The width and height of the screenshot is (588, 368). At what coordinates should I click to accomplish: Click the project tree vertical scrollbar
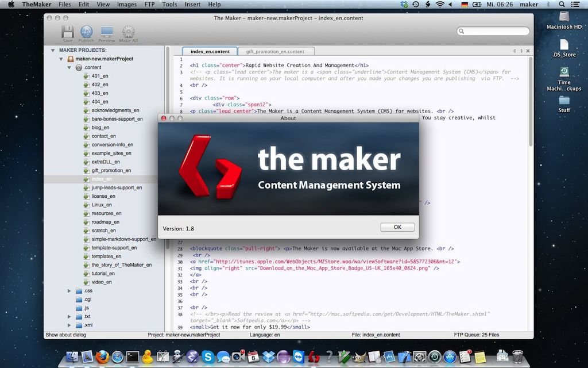[x=168, y=148]
